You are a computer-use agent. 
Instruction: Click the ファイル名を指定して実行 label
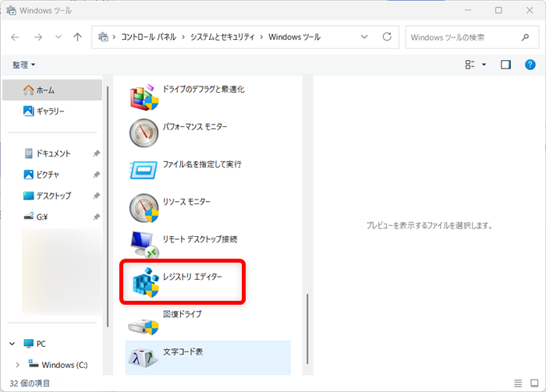(202, 164)
